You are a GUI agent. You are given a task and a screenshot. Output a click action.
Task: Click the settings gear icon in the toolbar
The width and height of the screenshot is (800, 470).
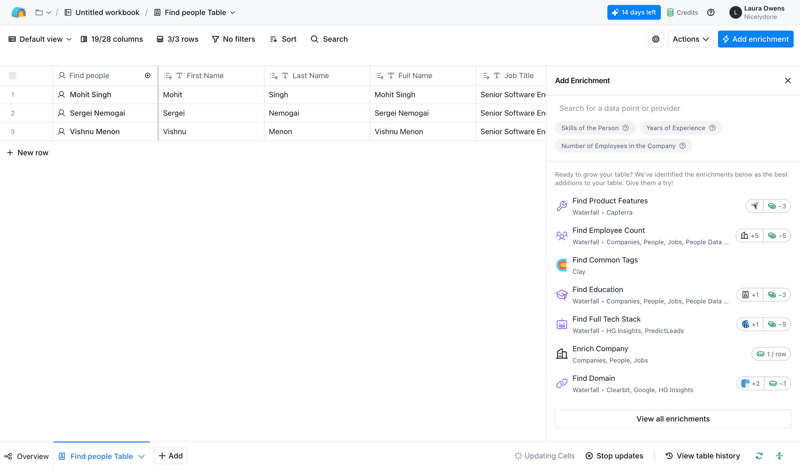click(656, 39)
